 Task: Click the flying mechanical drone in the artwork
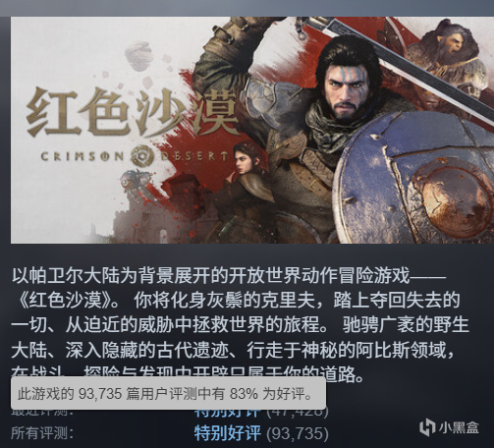coord(135,183)
